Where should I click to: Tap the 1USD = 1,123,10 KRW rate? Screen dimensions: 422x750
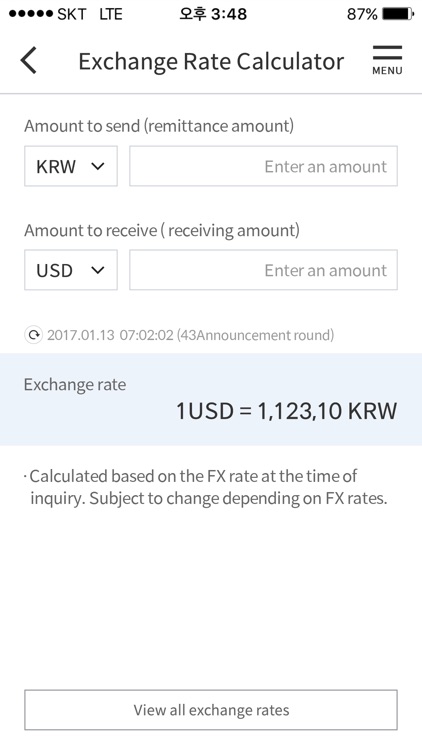click(x=287, y=411)
